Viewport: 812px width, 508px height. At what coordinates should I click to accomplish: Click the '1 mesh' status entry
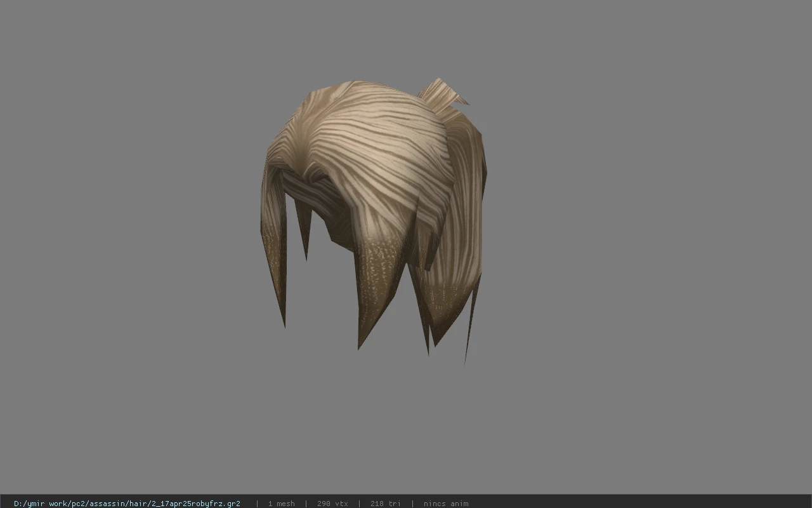coord(281,504)
